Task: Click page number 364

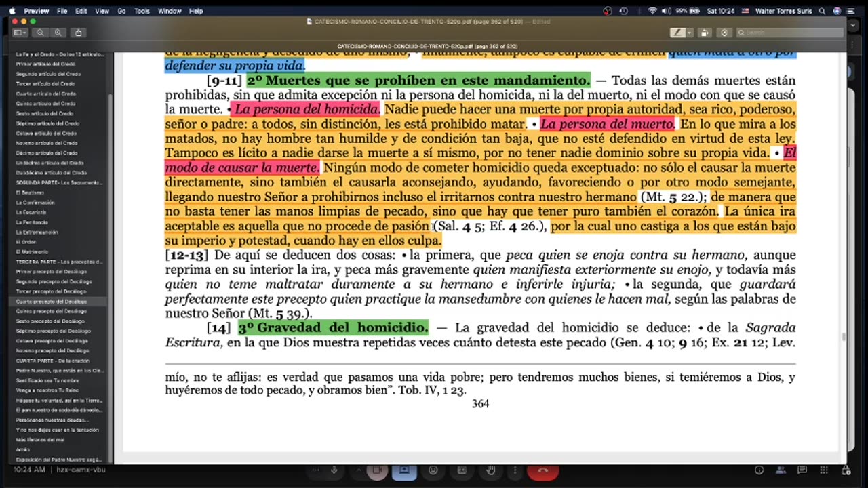Action: pos(480,403)
